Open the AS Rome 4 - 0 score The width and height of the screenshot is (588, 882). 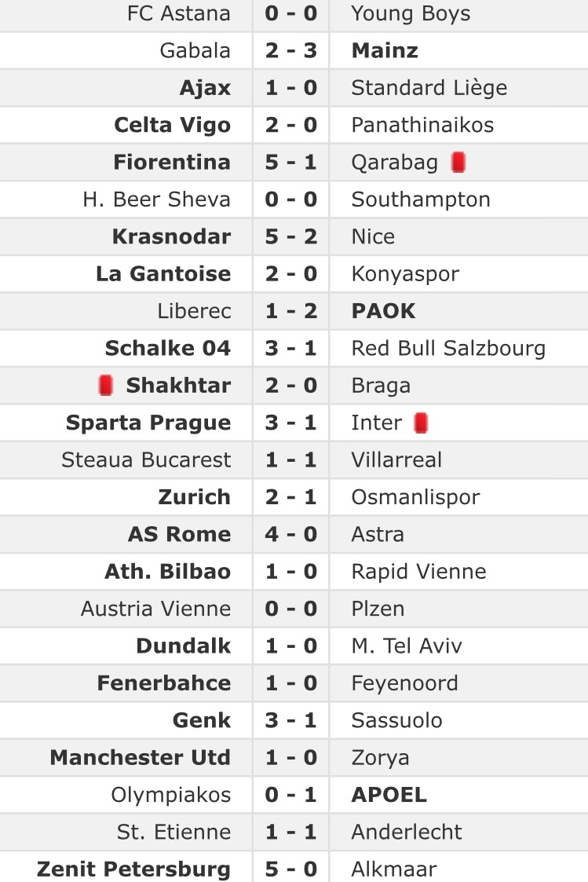click(x=291, y=534)
